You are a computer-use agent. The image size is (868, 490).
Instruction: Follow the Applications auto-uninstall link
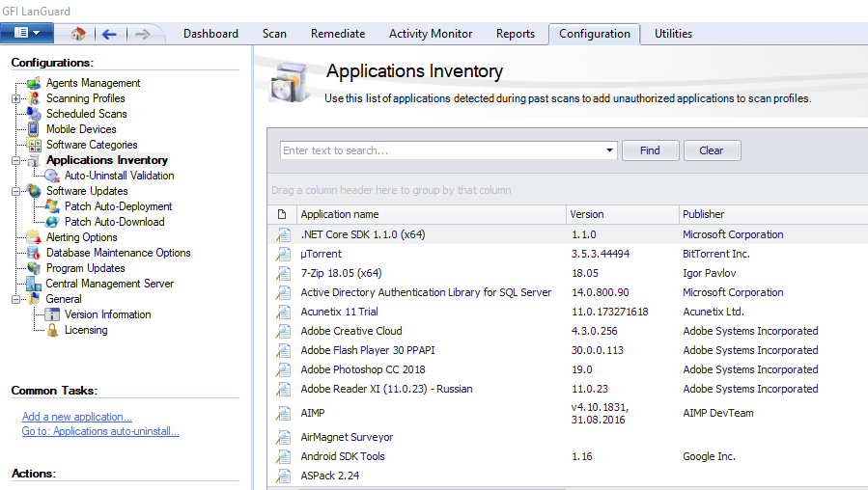coord(100,431)
